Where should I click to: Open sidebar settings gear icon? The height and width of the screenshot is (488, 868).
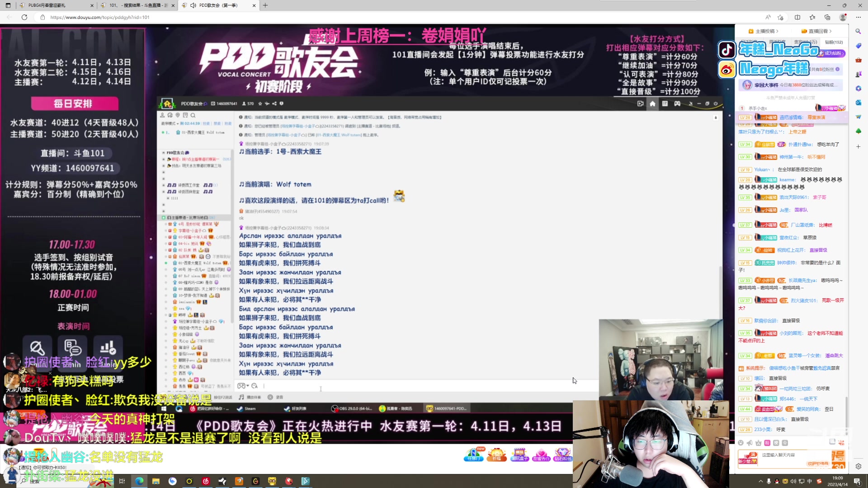pyautogui.click(x=858, y=466)
